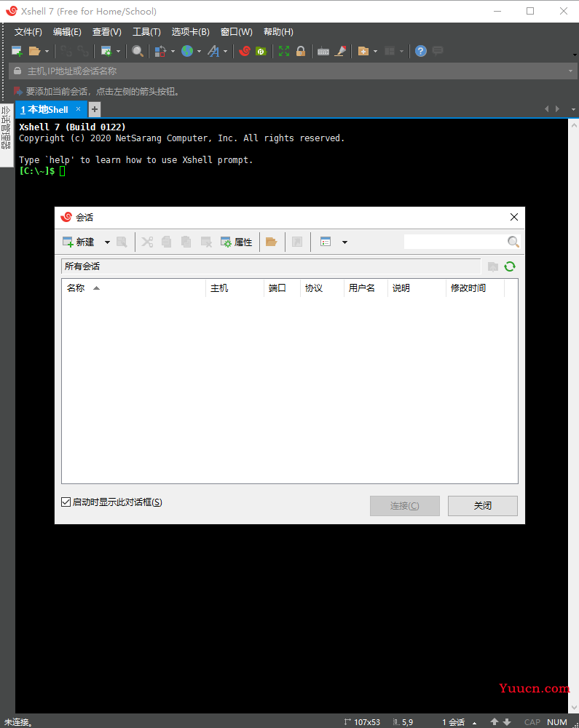Click the 所有会话 path field
The height and width of the screenshot is (728, 579).
click(x=271, y=266)
